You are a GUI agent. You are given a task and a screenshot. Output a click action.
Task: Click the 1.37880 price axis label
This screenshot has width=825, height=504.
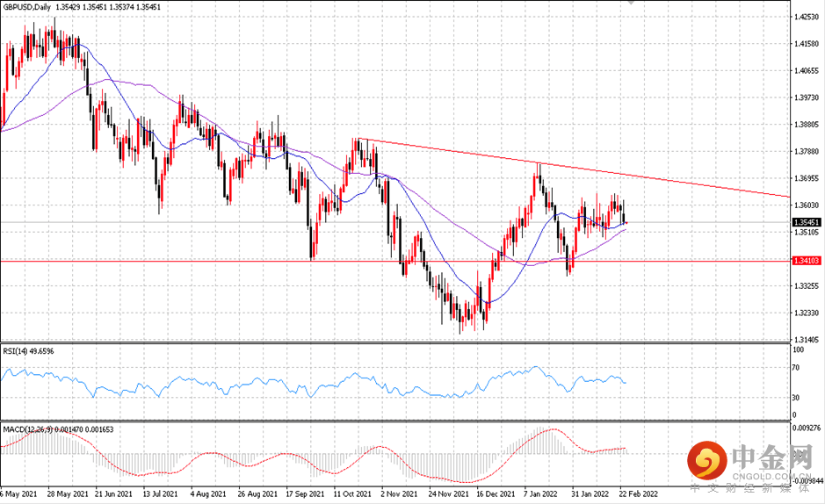(806, 151)
